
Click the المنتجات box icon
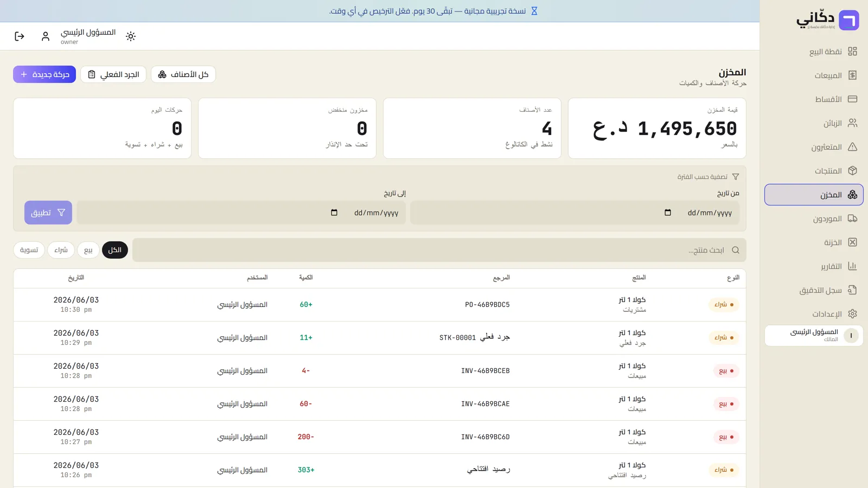point(852,171)
